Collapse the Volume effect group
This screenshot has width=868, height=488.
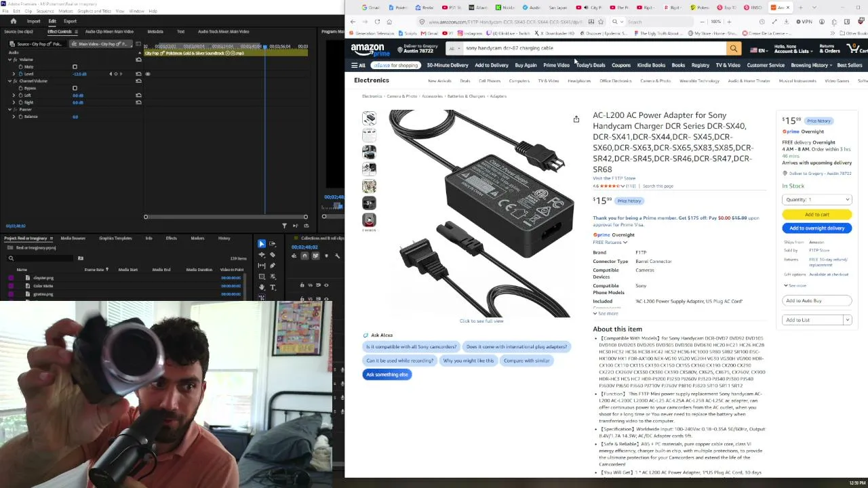tap(9, 60)
